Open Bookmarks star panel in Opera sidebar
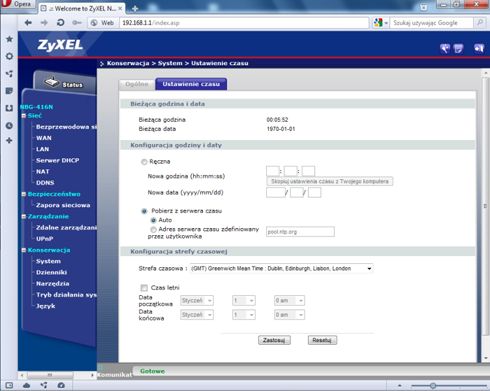This screenshot has width=490, height=391. [x=9, y=39]
